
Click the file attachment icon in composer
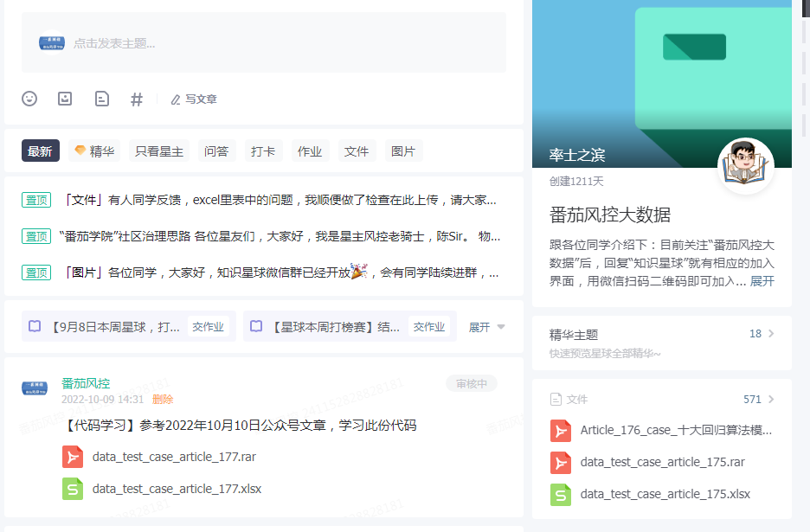click(101, 99)
